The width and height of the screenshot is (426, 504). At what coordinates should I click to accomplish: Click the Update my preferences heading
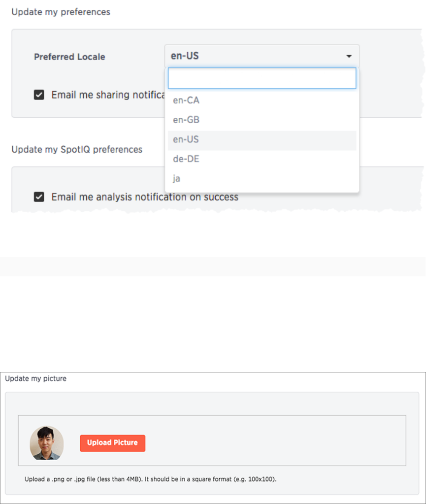pos(61,12)
